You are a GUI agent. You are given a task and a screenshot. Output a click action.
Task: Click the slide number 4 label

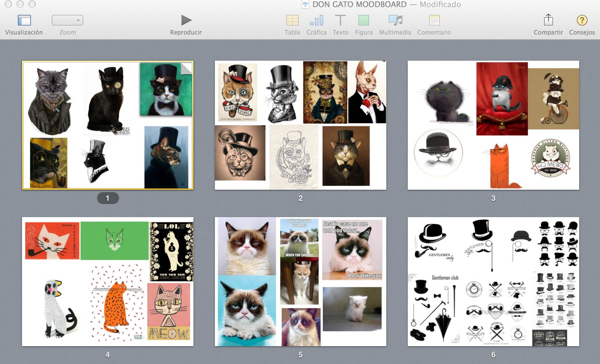tap(108, 354)
